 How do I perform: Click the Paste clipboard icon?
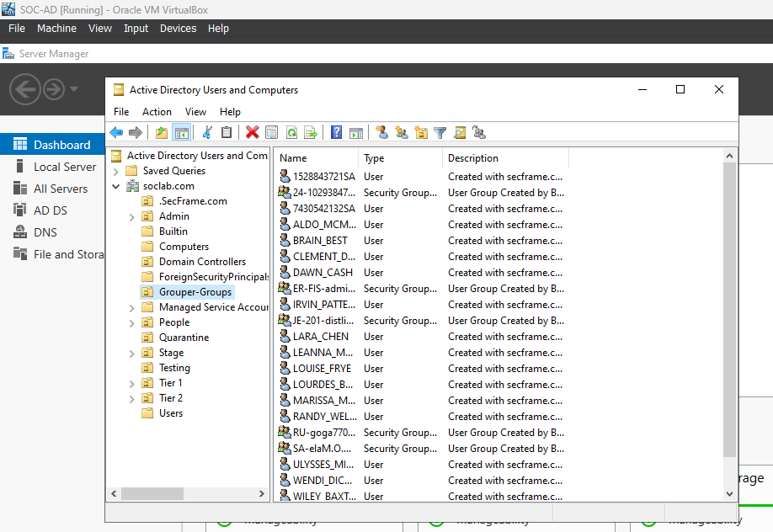[227, 132]
